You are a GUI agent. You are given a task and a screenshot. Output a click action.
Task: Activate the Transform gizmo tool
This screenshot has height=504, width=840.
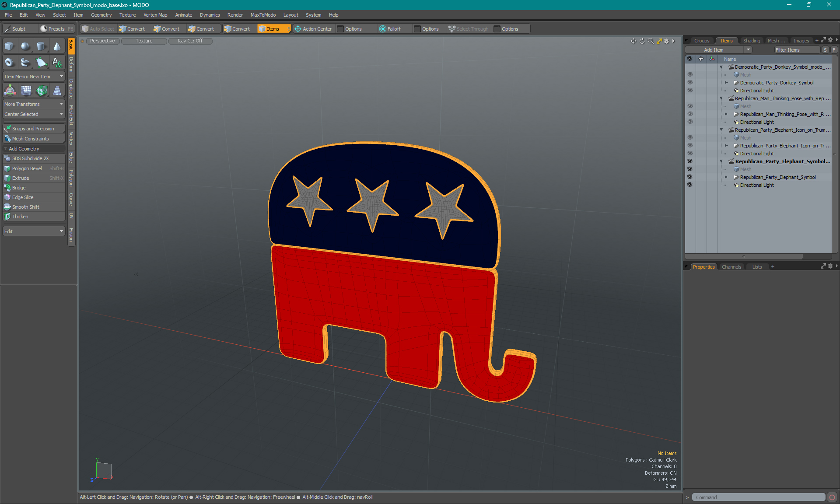[10, 91]
